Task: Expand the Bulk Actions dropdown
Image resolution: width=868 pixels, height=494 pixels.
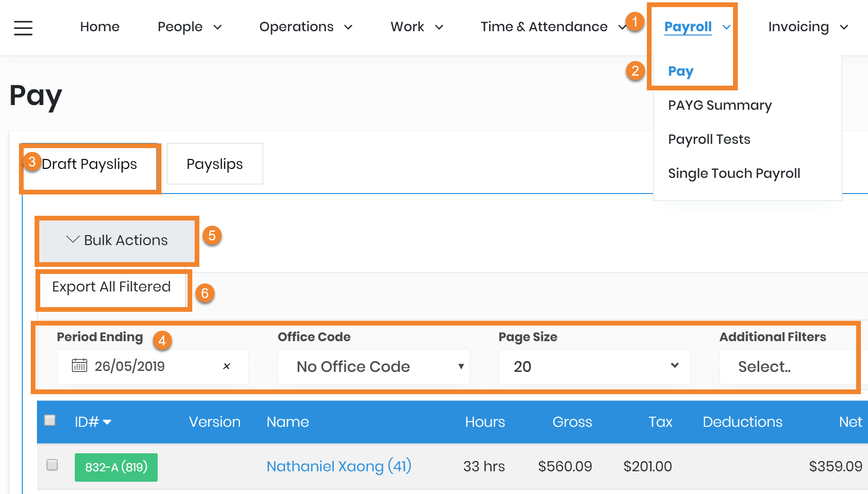Action: click(116, 240)
